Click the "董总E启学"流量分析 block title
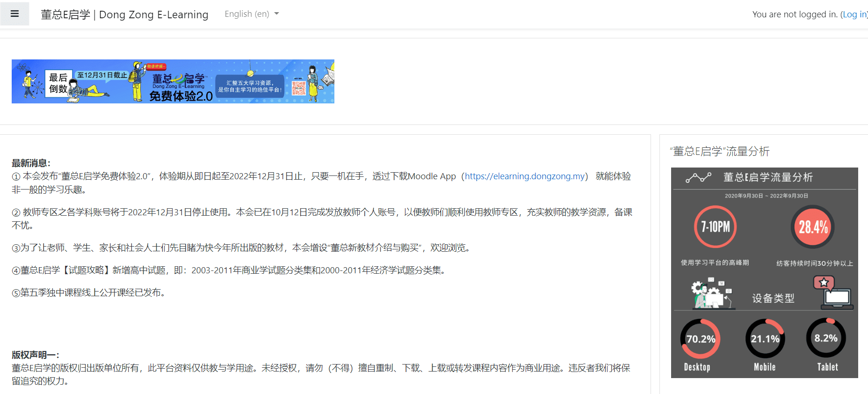This screenshot has height=394, width=868. pos(720,152)
